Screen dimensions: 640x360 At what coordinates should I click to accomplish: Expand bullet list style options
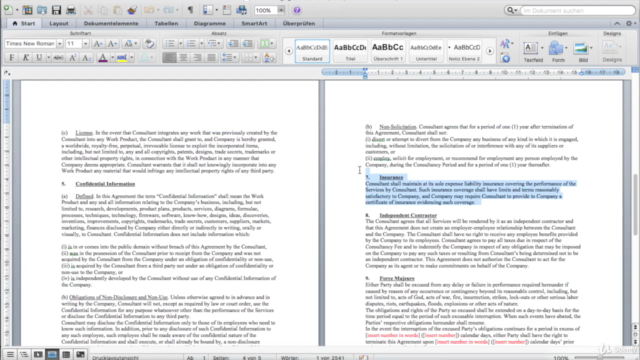coord(180,44)
